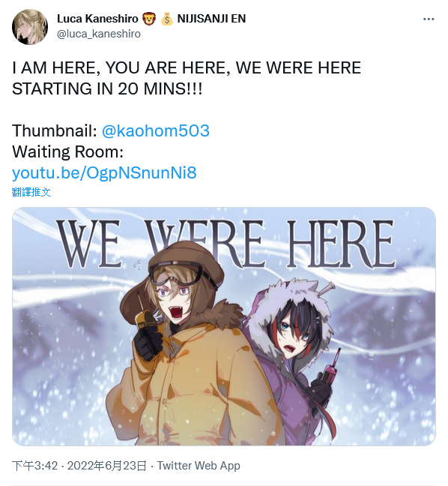Open the @luca_kaneshiro handle
This screenshot has height=486, width=448.
(99, 34)
